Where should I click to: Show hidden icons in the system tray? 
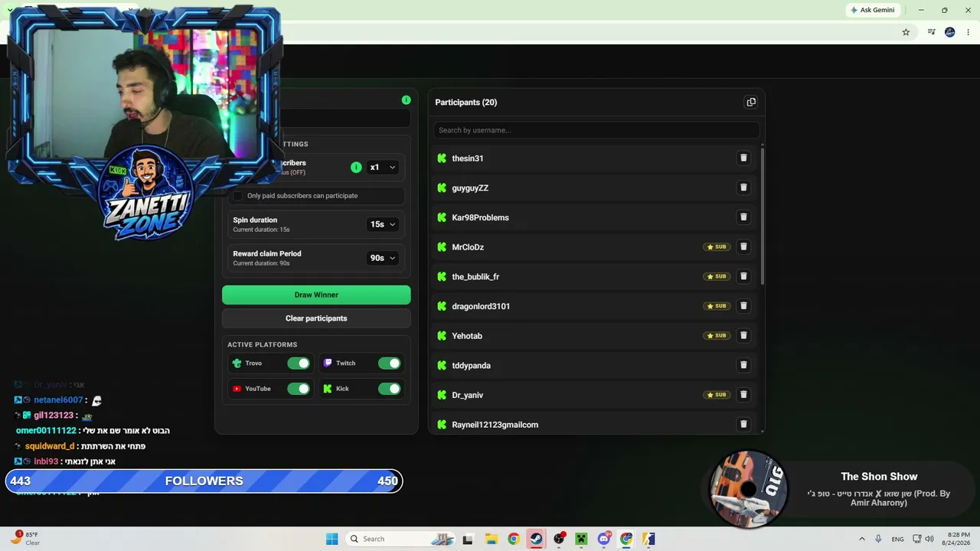[x=861, y=539]
